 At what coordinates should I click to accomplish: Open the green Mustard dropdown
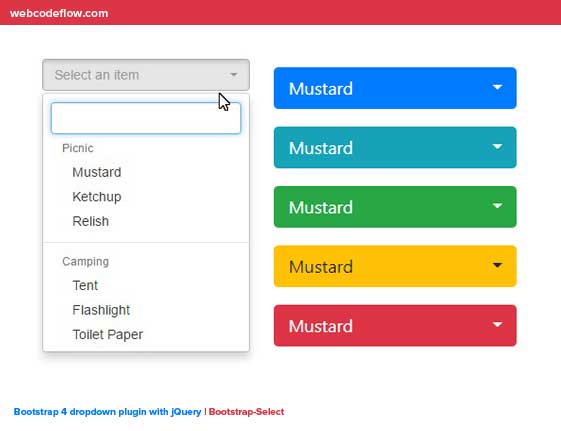pos(395,207)
